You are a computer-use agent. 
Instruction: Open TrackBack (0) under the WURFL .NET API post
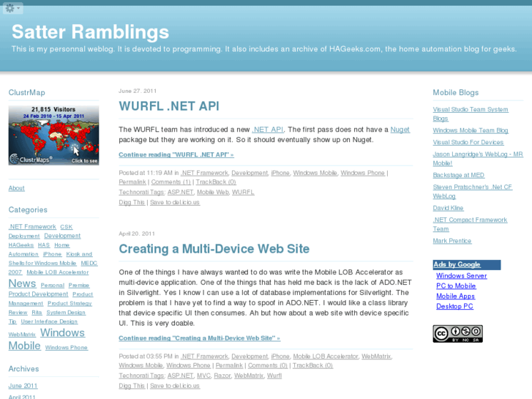[x=216, y=182]
